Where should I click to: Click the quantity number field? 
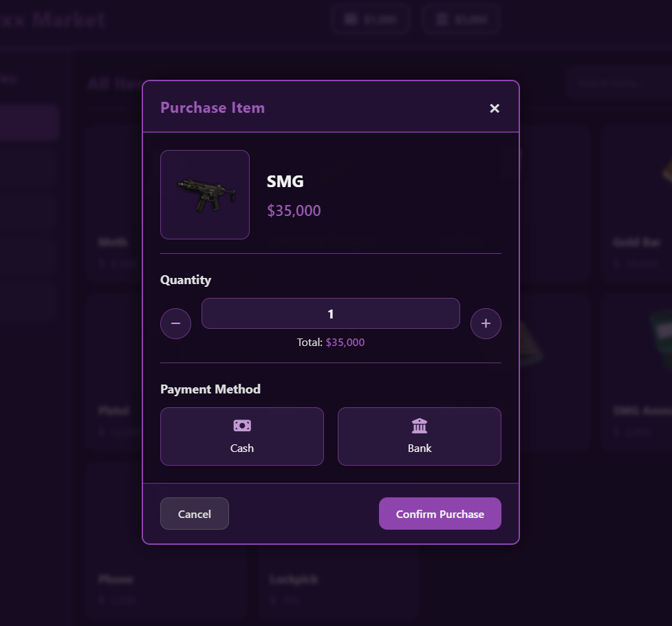(330, 314)
